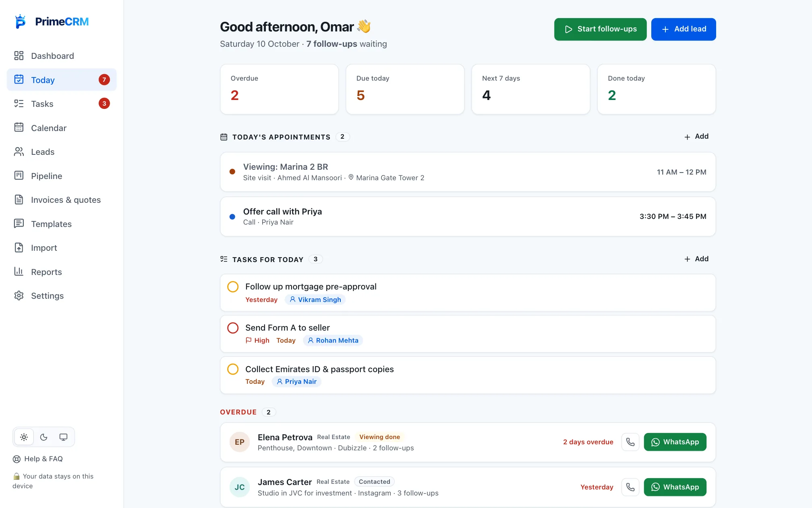The image size is (812, 508).
Task: Click the Reports bar chart icon
Action: coord(19,272)
